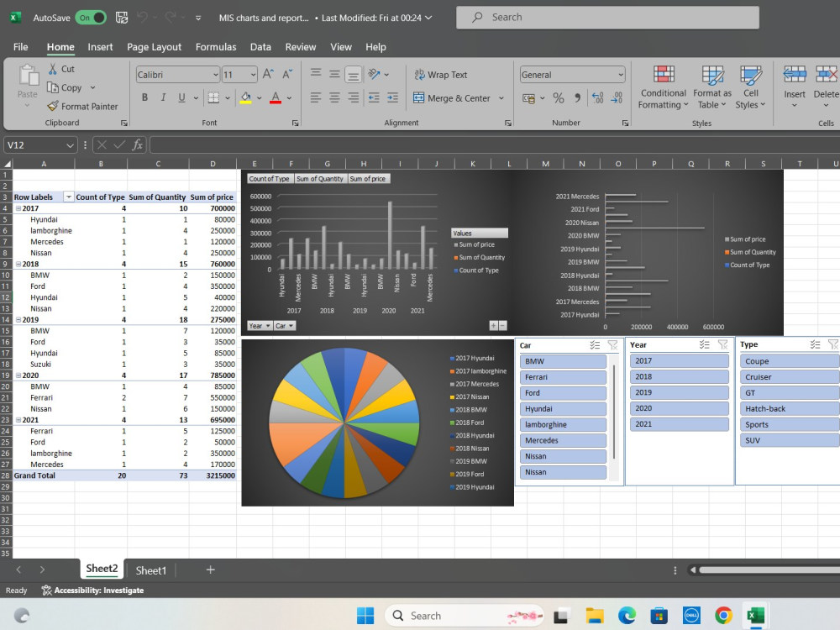Open Format as Table styles

pyautogui.click(x=712, y=87)
